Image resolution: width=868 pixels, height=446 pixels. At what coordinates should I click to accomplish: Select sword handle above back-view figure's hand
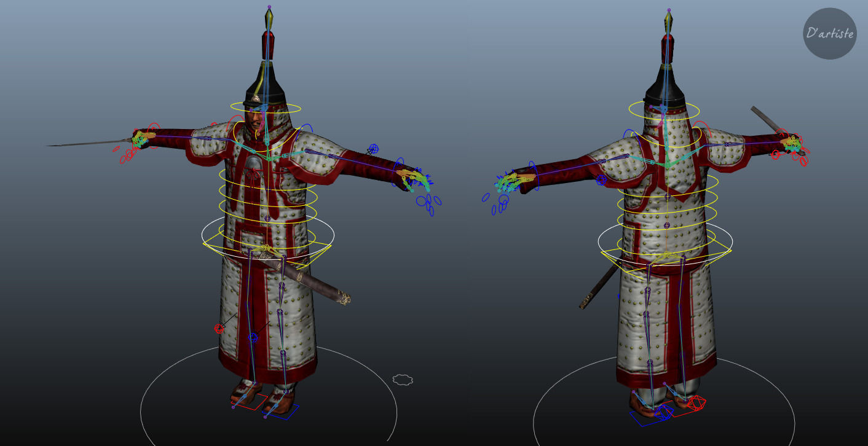tap(767, 119)
